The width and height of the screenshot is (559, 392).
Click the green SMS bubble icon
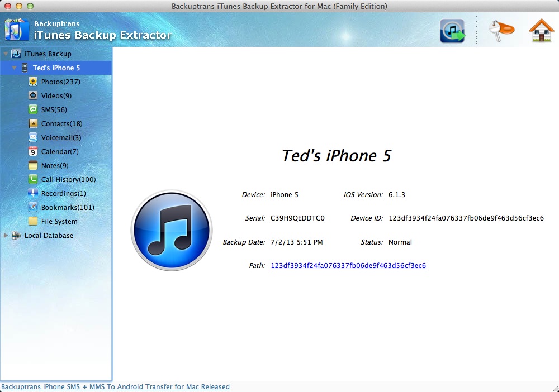(33, 109)
